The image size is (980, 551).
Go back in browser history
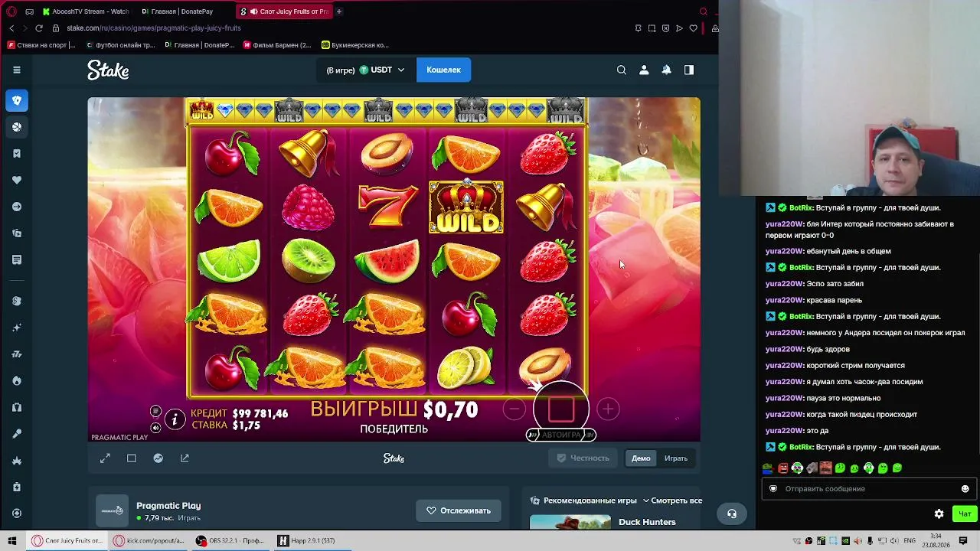tap(11, 28)
